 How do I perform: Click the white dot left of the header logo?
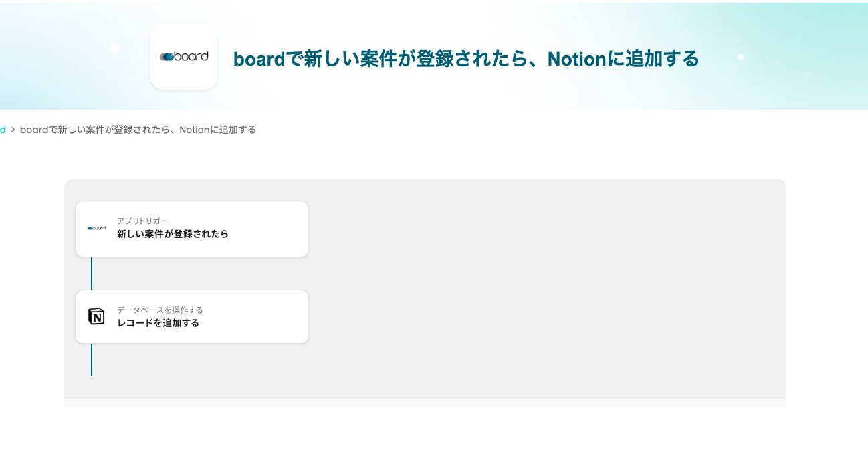(115, 48)
